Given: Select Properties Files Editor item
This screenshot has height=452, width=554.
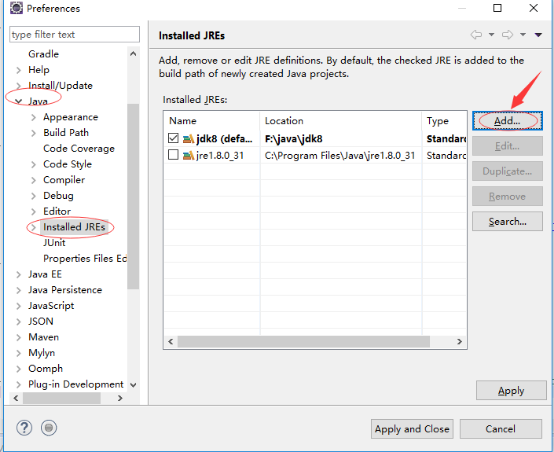Looking at the screenshot, I should [x=85, y=259].
